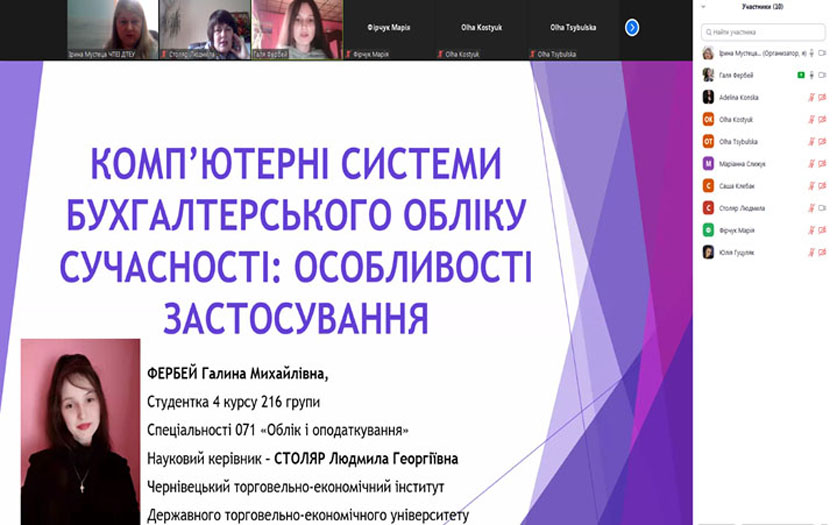Toggle camera icon in Галя Фербей row

pos(822,75)
